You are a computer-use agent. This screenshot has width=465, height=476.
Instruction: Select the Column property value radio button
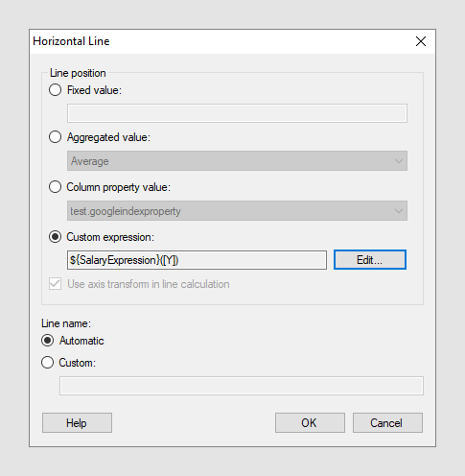tap(55, 187)
